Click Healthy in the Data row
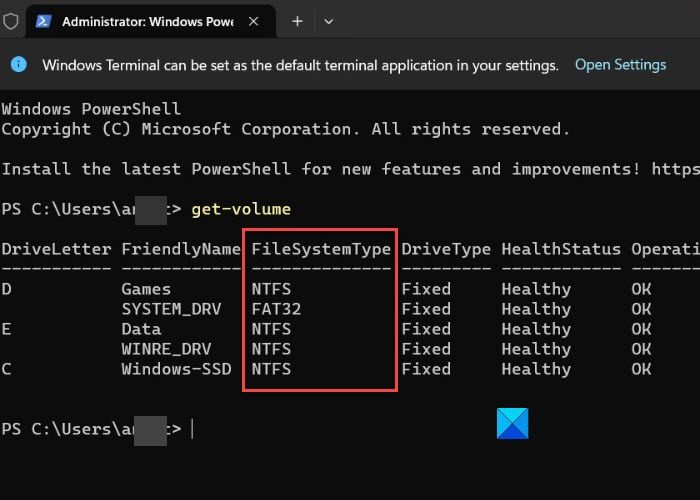700x500 pixels. (x=536, y=330)
